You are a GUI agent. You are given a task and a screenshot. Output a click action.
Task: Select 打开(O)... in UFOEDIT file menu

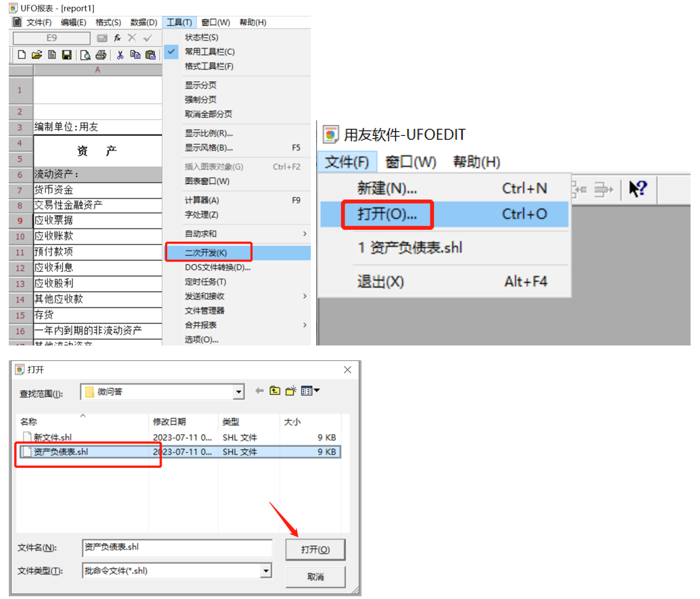point(444,214)
